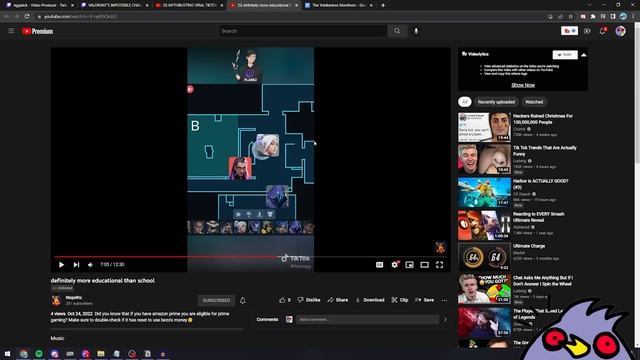Open the Videolytics dropdown button
This screenshot has height=360, width=640.
click(565, 55)
